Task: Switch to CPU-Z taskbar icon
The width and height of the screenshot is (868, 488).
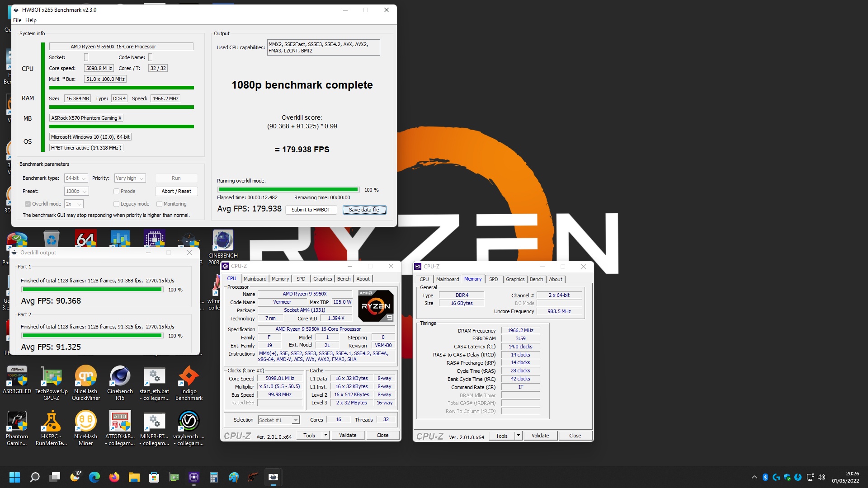Action: 194,477
